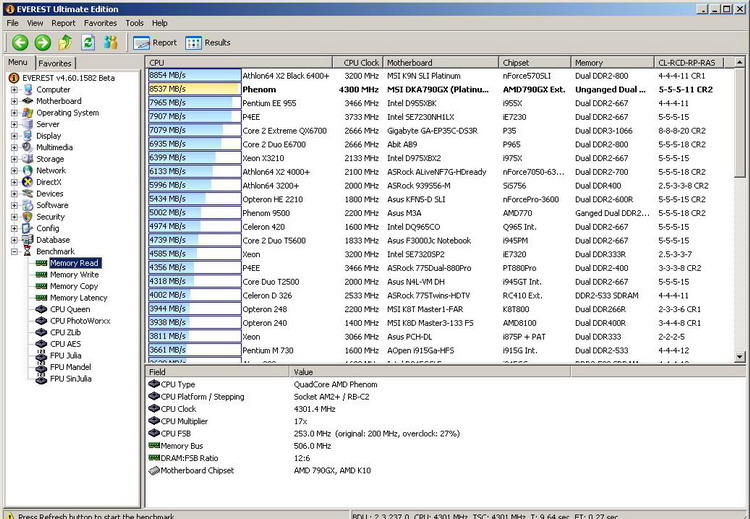Select the Display tree icon
750x519 pixels.
[28, 136]
